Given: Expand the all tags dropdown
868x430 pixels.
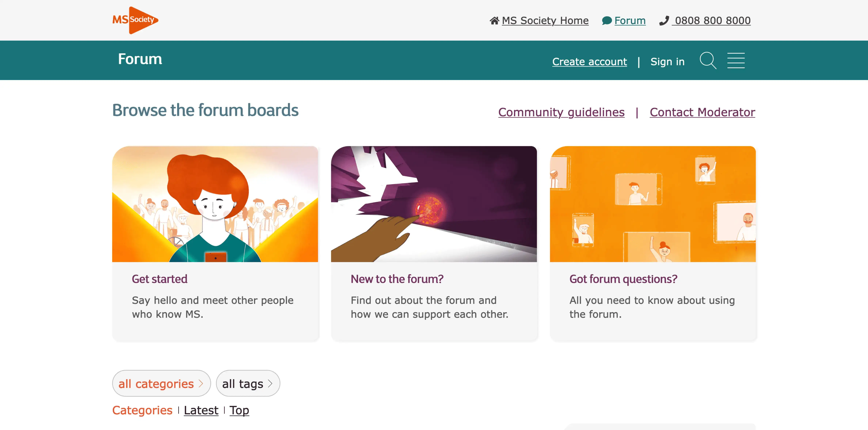Looking at the screenshot, I should click(x=248, y=383).
